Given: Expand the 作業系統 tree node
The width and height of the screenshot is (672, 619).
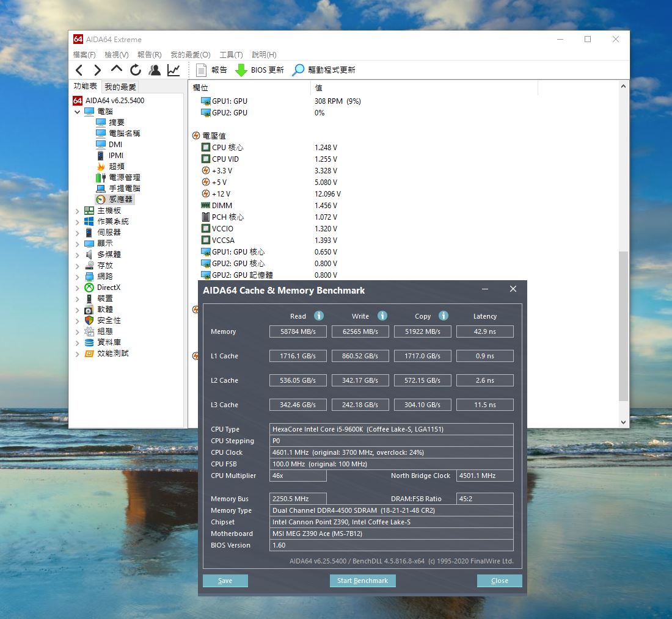Looking at the screenshot, I should pos(77,222).
